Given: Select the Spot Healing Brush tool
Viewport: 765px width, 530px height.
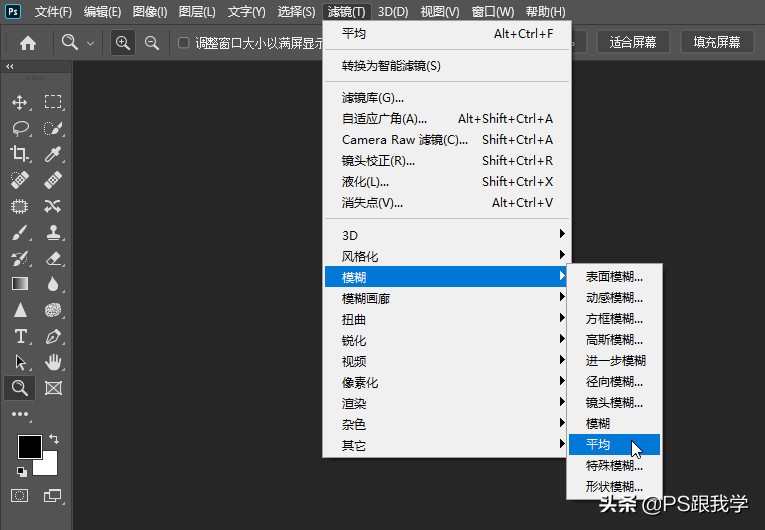Looking at the screenshot, I should pyautogui.click(x=20, y=180).
